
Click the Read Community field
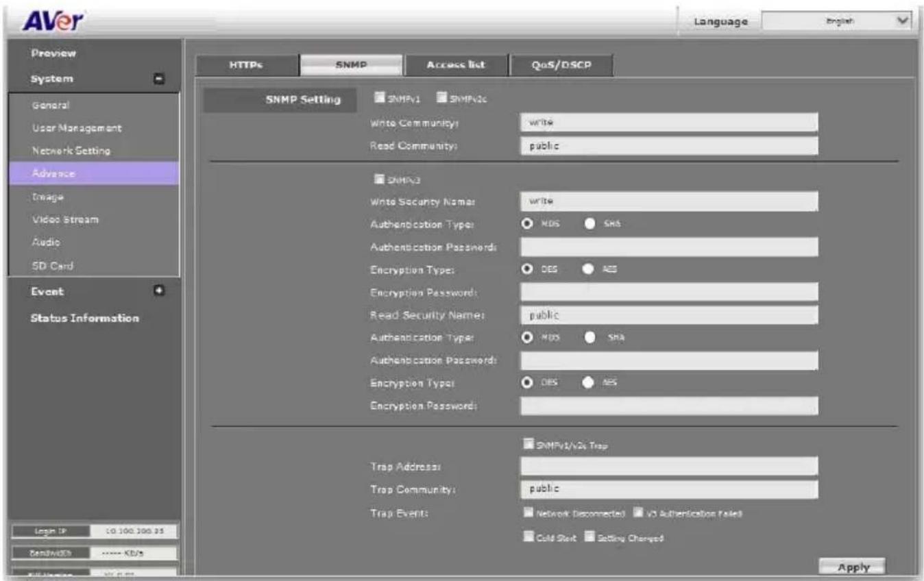pos(669,146)
